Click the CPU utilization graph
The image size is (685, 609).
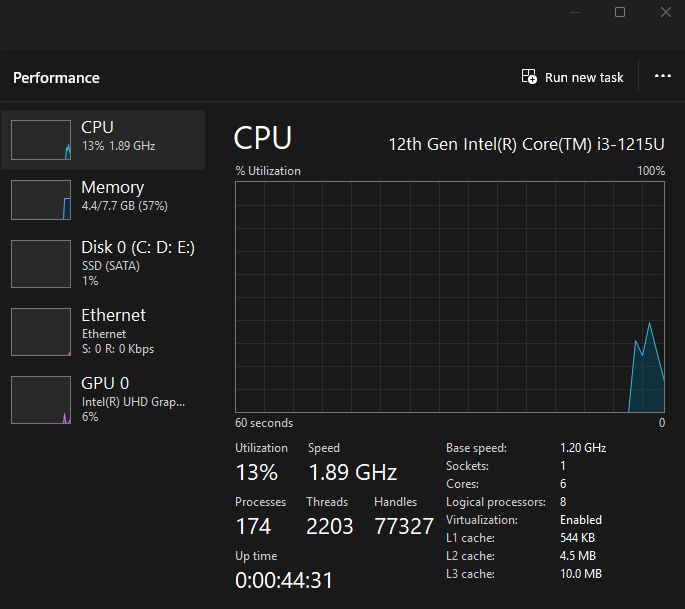coord(450,297)
